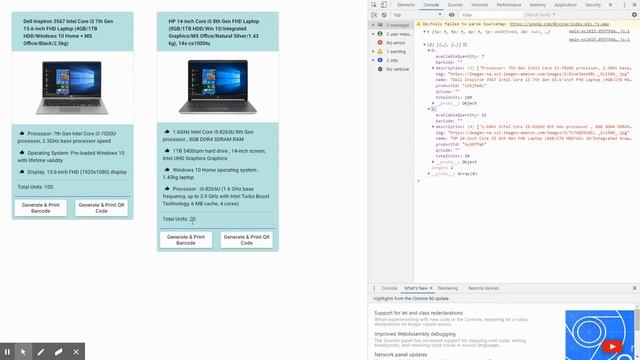Click the HP 14-inch laptop image
The width and height of the screenshot is (640, 360).
(218, 87)
